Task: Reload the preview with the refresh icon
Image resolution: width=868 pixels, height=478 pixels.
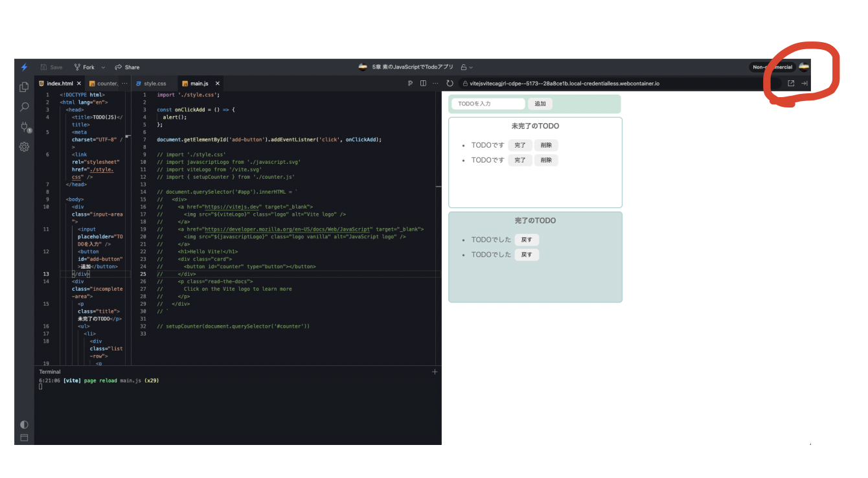Action: click(450, 84)
